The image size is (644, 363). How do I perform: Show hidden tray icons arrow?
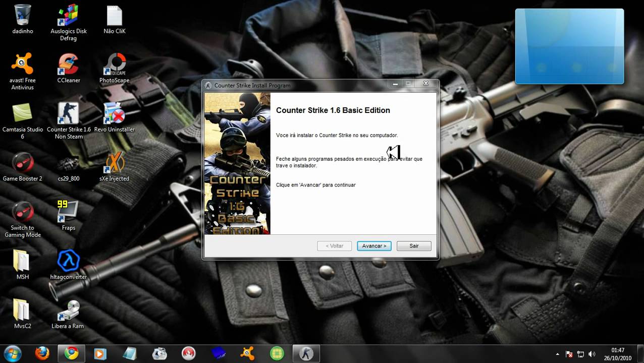point(557,354)
